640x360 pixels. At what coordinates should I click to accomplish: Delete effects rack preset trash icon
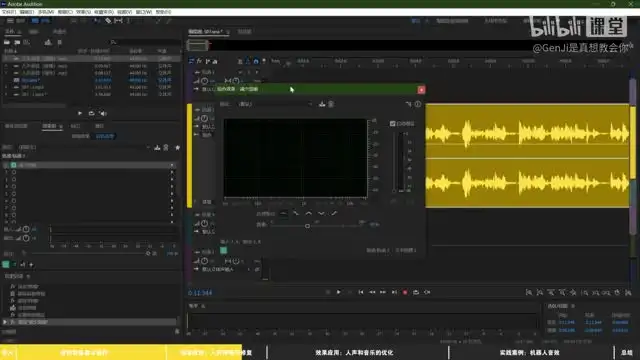[166, 147]
